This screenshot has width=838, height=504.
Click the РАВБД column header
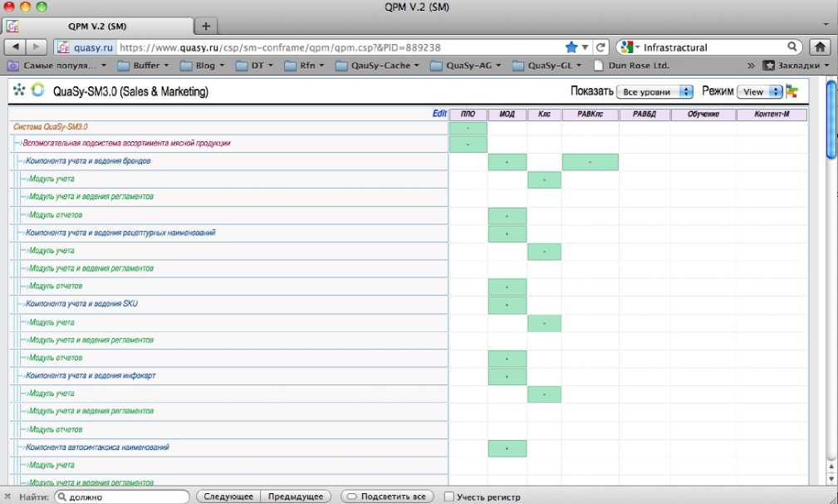[x=644, y=115]
